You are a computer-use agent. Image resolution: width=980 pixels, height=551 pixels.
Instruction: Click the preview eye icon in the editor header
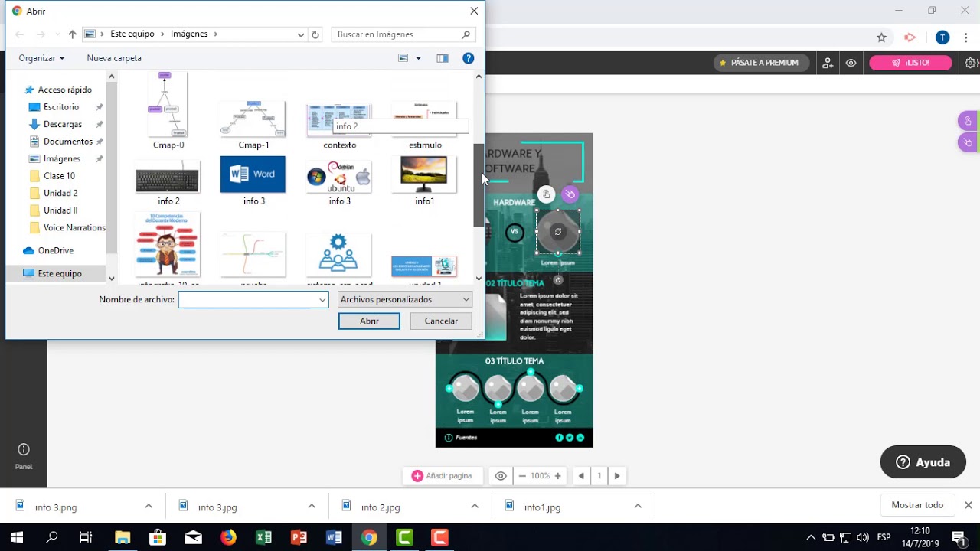[x=851, y=63]
